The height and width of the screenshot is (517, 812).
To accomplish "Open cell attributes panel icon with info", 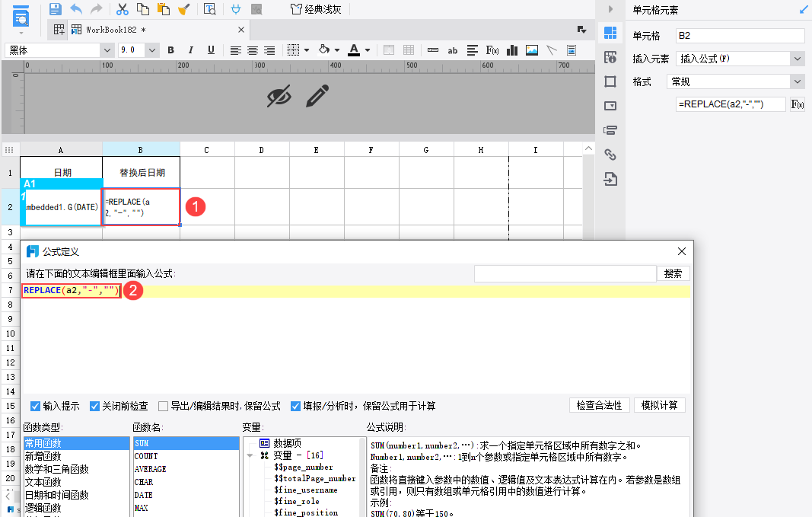I will coord(610,57).
